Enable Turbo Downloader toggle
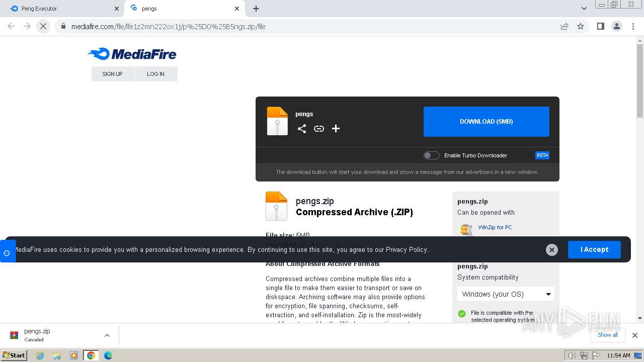This screenshot has height=362, width=644. pos(431,155)
